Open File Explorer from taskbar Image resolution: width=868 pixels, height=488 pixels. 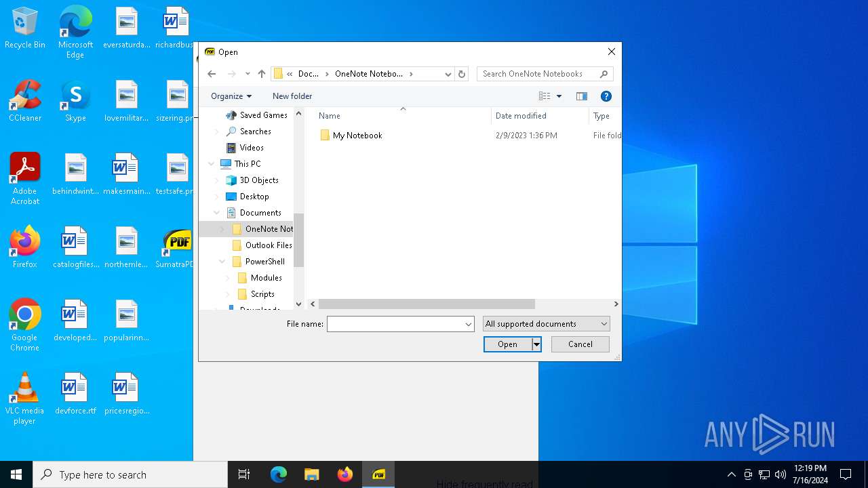tap(311, 474)
